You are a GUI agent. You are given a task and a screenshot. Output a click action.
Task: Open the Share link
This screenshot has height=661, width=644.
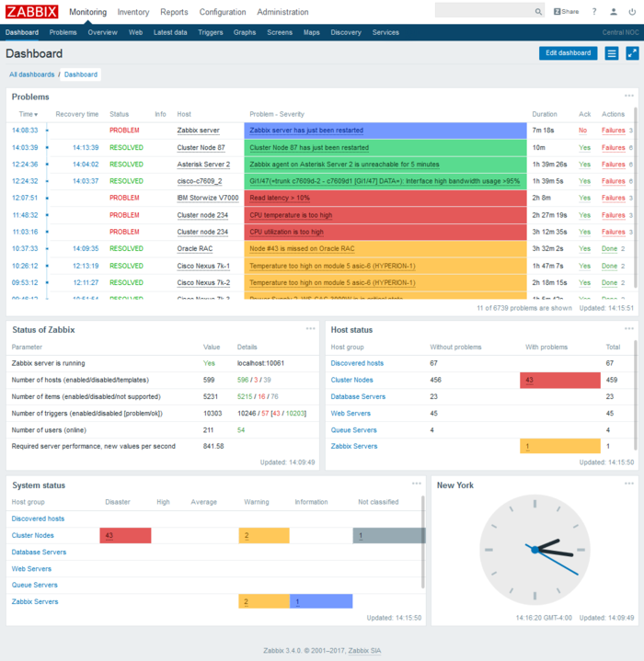tap(566, 12)
